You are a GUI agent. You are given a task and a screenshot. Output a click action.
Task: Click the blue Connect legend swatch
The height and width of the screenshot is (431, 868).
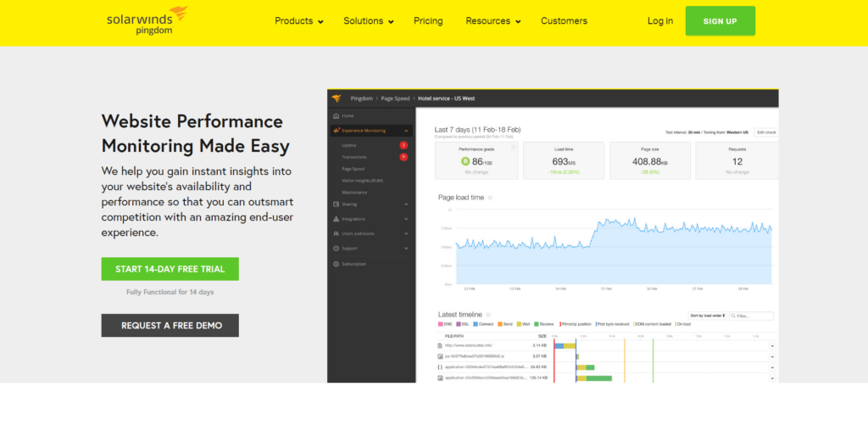tap(476, 324)
